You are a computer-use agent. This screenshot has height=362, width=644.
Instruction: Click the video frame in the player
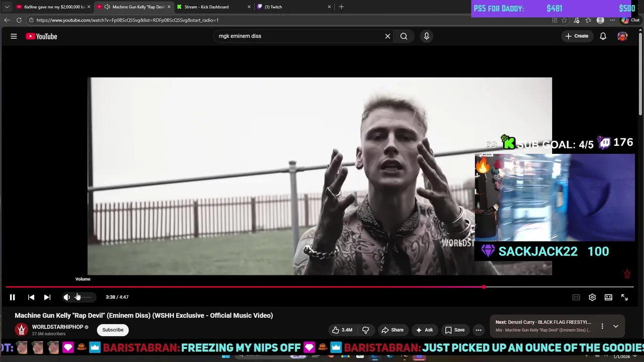319,176
